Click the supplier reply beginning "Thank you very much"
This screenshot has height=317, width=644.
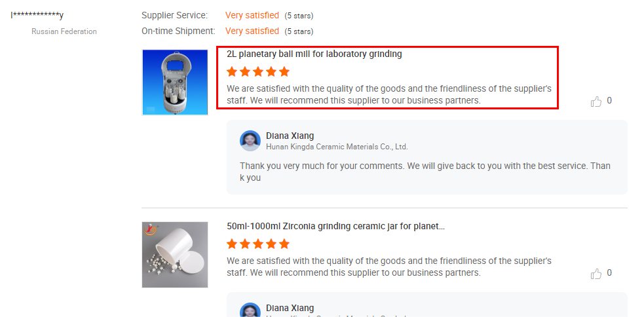pos(425,172)
